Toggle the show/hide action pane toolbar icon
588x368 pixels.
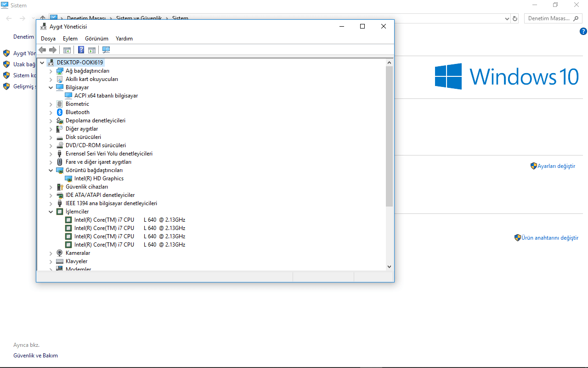coord(92,50)
